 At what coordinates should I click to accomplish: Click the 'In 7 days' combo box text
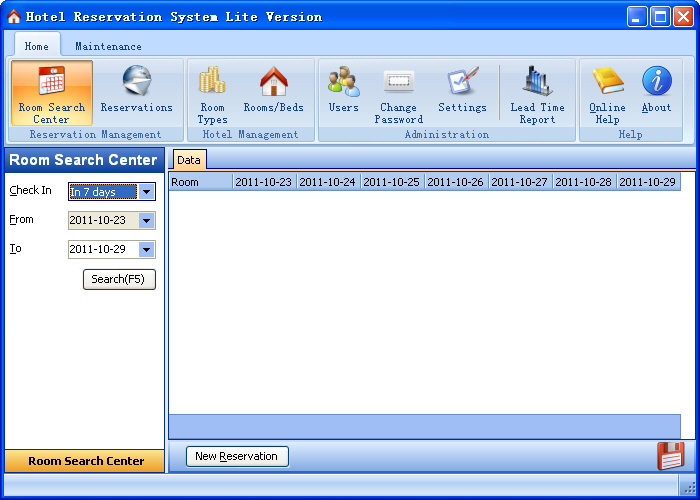click(103, 192)
